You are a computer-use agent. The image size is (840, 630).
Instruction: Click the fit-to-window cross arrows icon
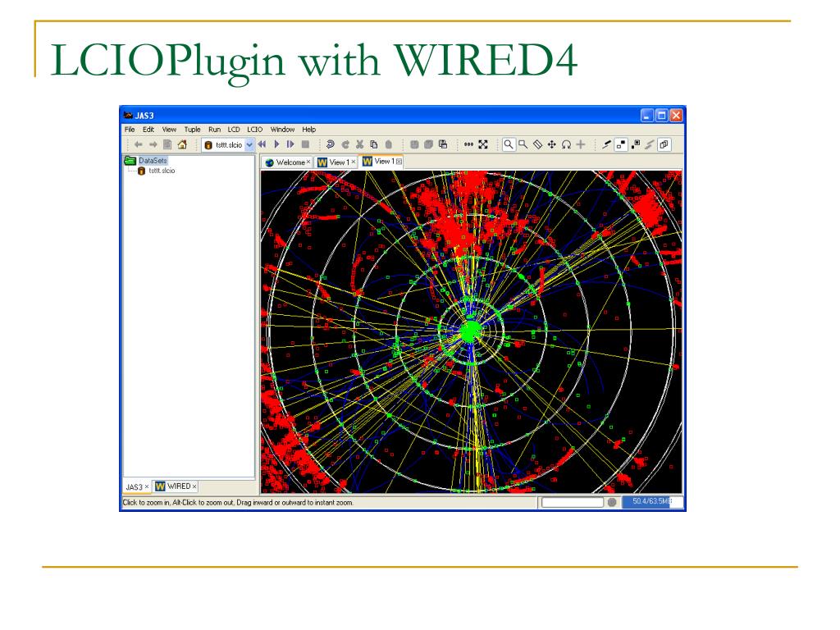coord(483,144)
